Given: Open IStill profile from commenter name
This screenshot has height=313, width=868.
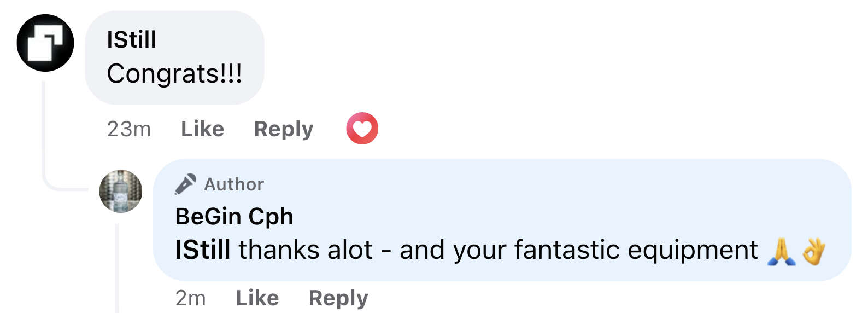Looking at the screenshot, I should click(131, 40).
